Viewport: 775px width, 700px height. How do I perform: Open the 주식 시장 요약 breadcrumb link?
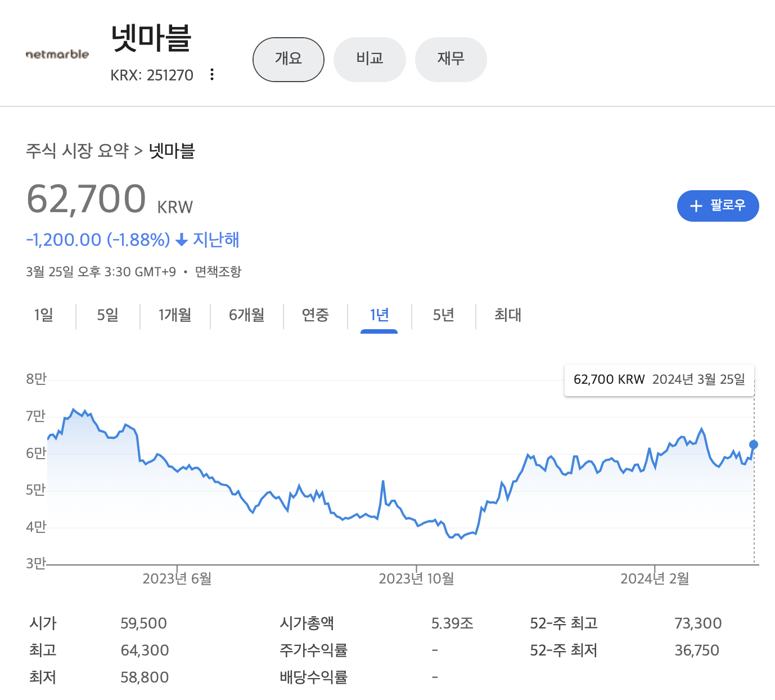pos(78,151)
